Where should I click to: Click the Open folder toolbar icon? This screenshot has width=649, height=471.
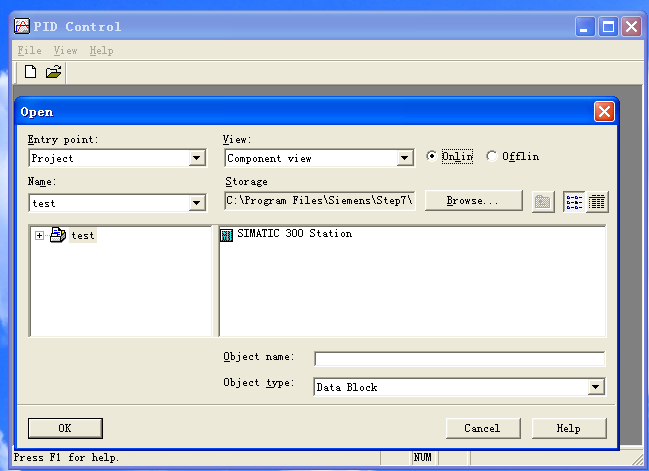[x=53, y=72]
